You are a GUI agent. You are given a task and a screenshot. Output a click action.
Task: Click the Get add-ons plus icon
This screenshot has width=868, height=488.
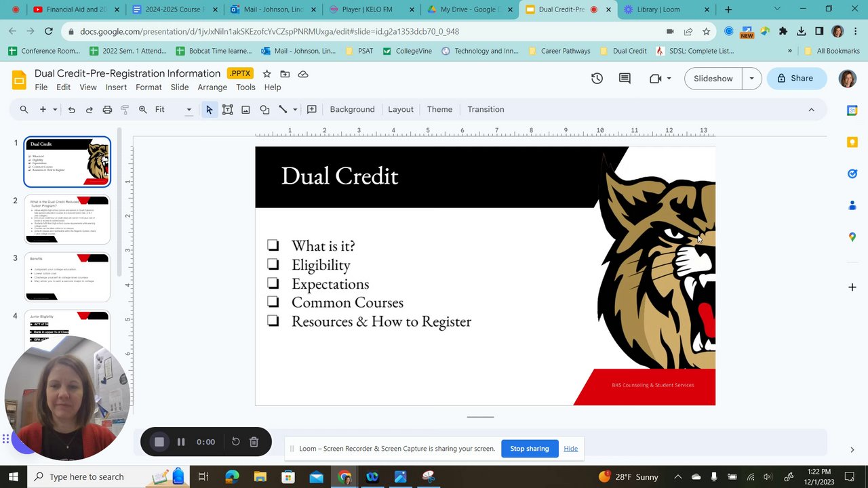852,287
